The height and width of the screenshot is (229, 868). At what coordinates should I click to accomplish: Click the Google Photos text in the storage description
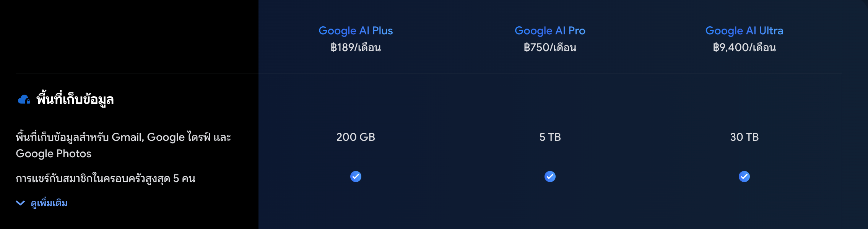tap(54, 153)
